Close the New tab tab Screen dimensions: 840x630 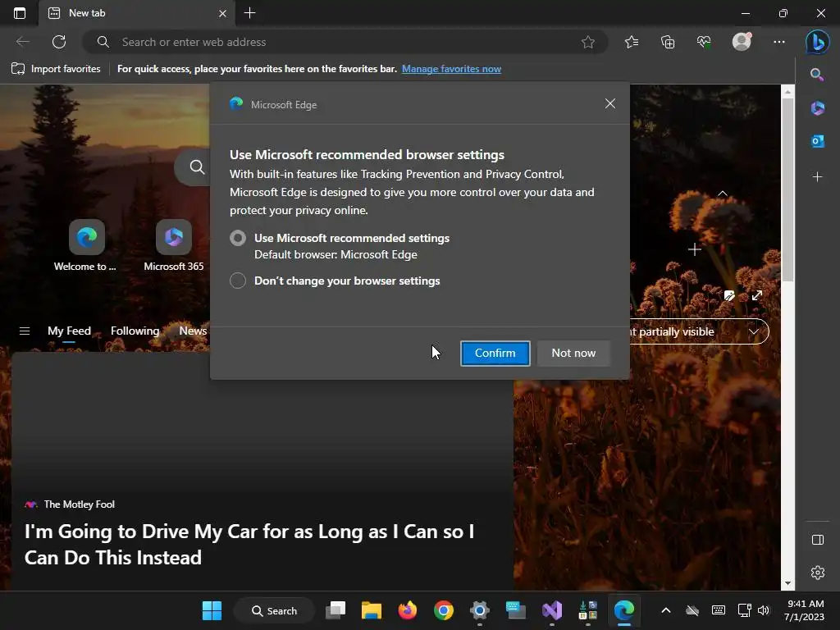click(223, 13)
